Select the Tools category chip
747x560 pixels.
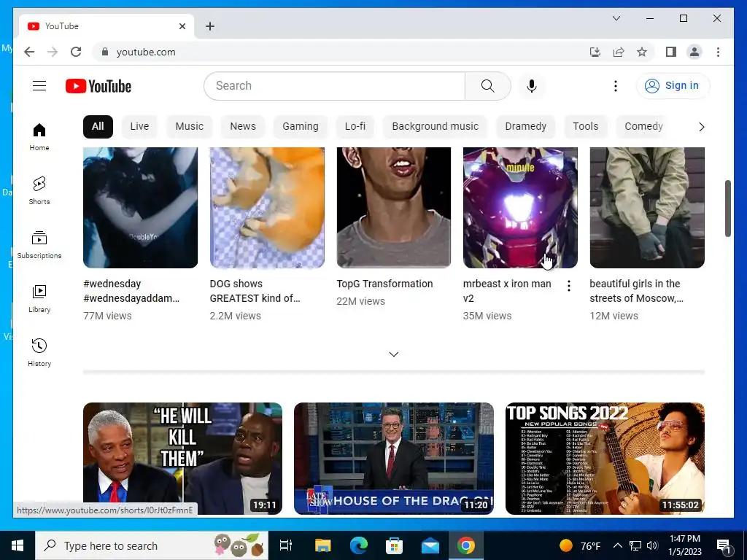coord(586,127)
